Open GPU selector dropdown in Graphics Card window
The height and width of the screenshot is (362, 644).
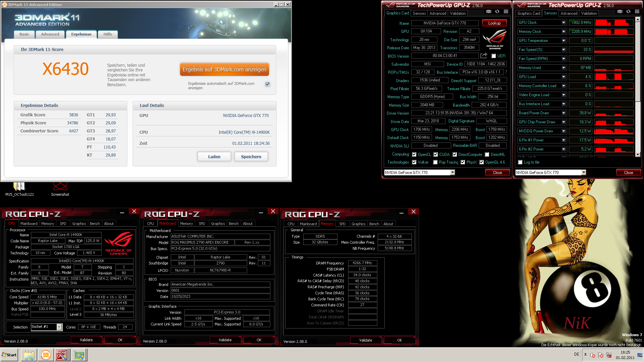pyautogui.click(x=452, y=173)
